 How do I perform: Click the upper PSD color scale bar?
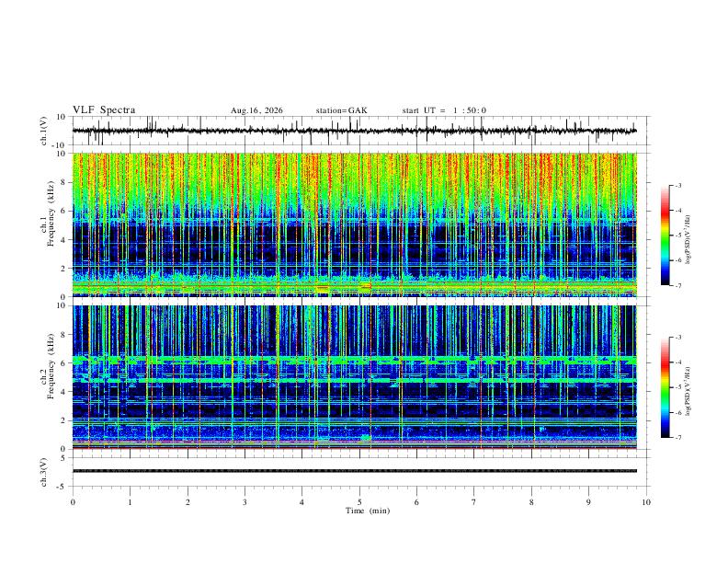[665, 236]
